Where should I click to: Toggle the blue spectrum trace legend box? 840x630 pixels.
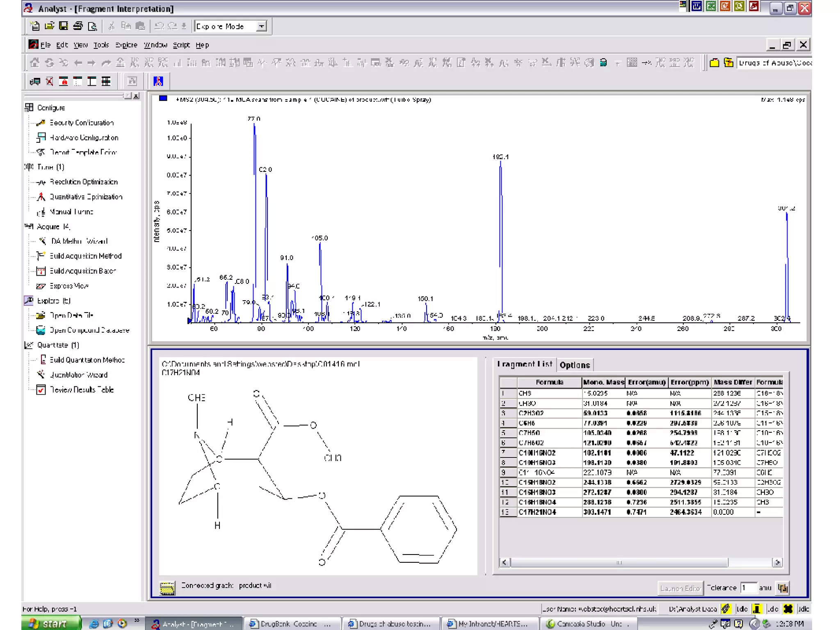tap(163, 98)
